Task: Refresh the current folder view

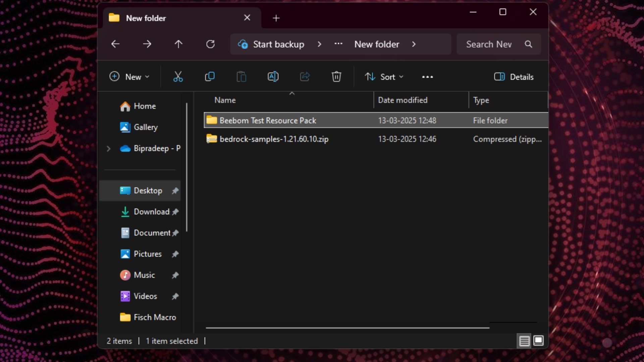Action: coord(210,44)
